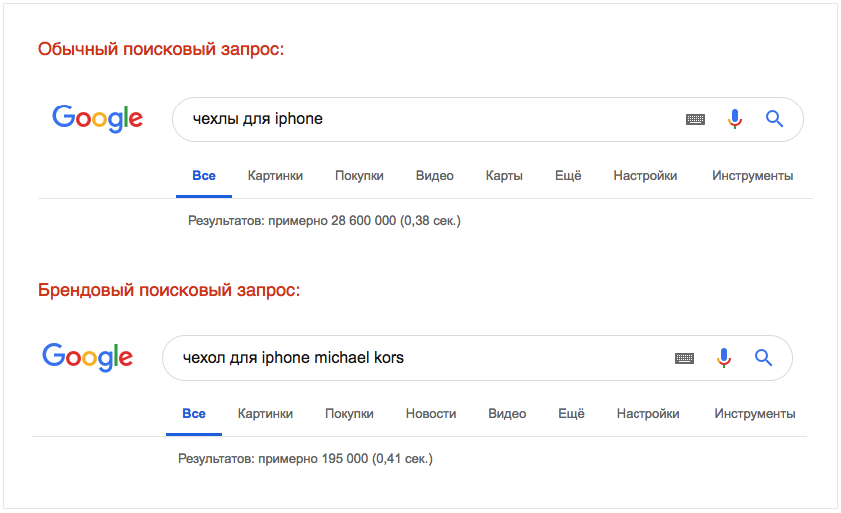Expand the 'Ещё' menu in the top search tabs
Viewport: 841px width, 513px height.
(x=568, y=175)
